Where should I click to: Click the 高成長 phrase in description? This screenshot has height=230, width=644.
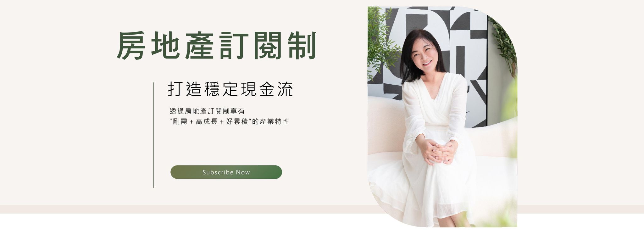click(207, 122)
